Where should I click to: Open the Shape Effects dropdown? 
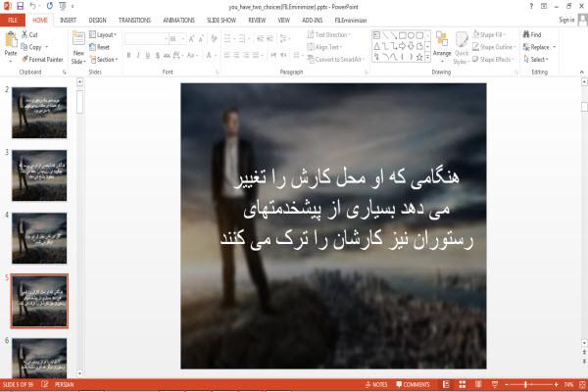click(x=493, y=59)
